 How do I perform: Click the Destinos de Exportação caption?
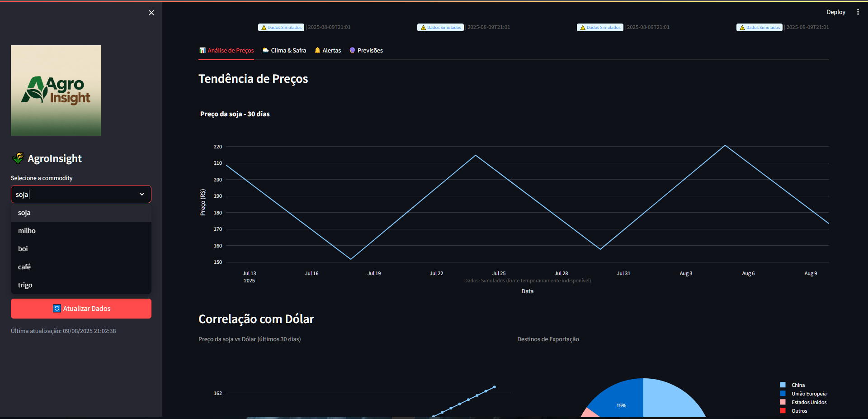(548, 339)
